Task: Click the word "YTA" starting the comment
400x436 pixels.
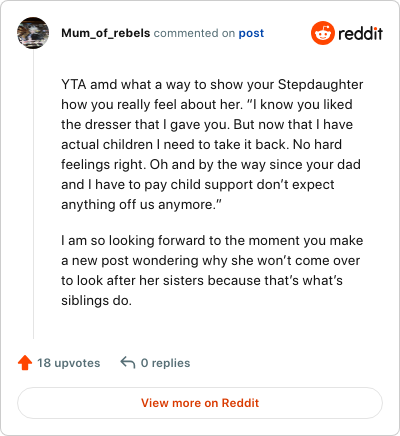Action: tap(74, 84)
